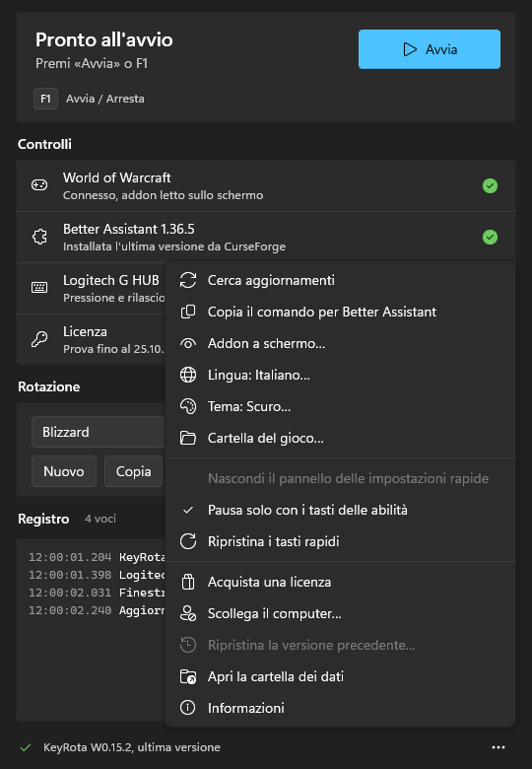Toggle Pausa solo con i tasti delle abilità
Image resolution: width=532 pixels, height=769 pixels.
point(341,510)
